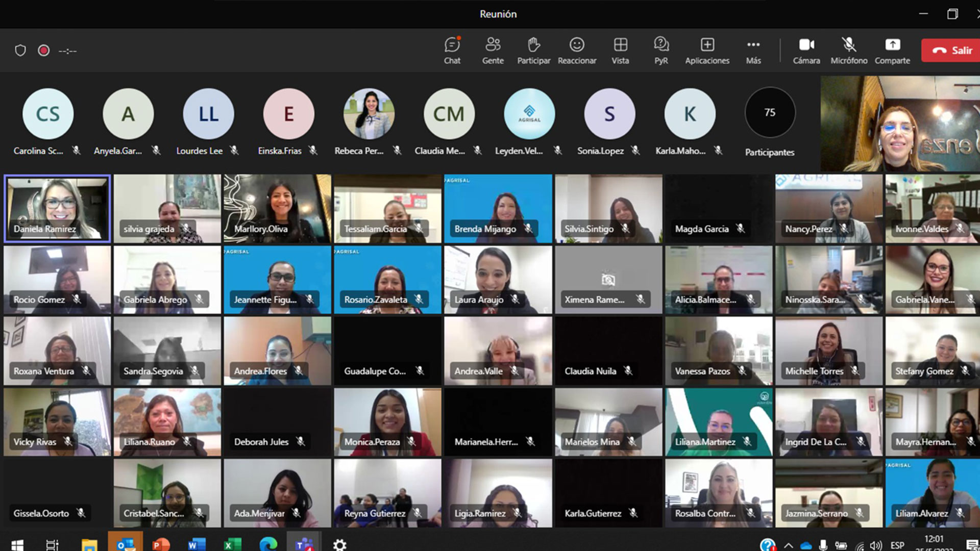Show the Gente participants list
The width and height of the screenshot is (980, 551).
(493, 51)
